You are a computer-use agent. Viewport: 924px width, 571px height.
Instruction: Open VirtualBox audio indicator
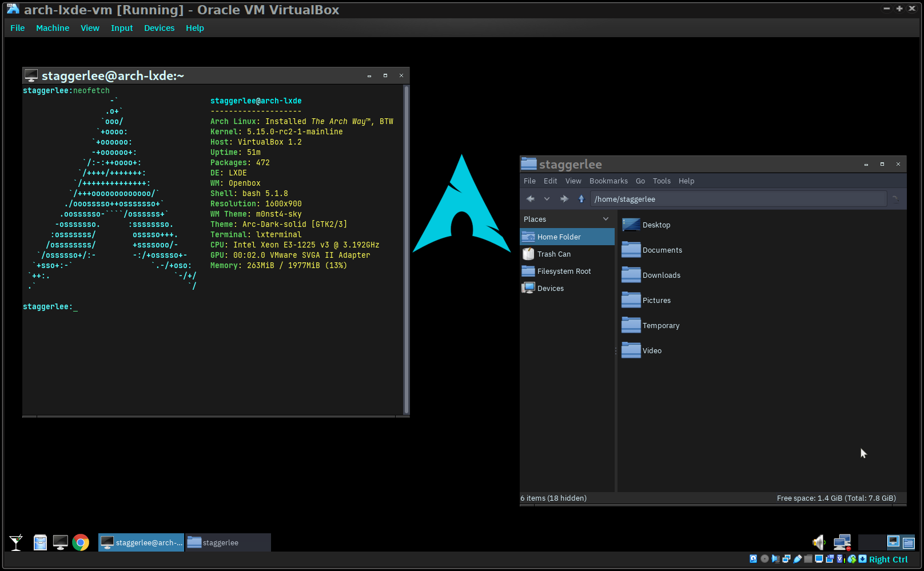(775, 559)
